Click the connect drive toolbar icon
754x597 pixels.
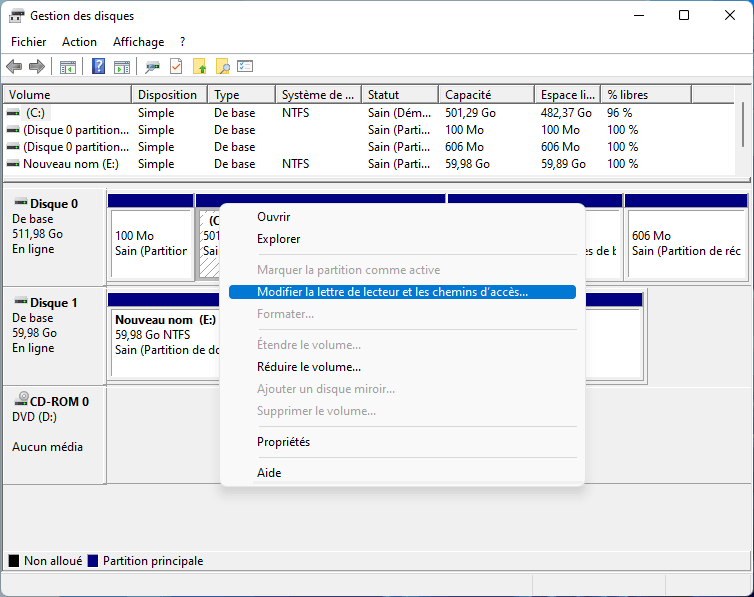[152, 67]
